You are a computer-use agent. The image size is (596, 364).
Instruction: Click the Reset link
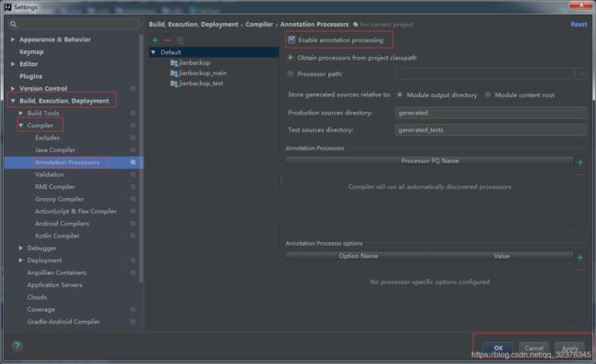point(579,25)
